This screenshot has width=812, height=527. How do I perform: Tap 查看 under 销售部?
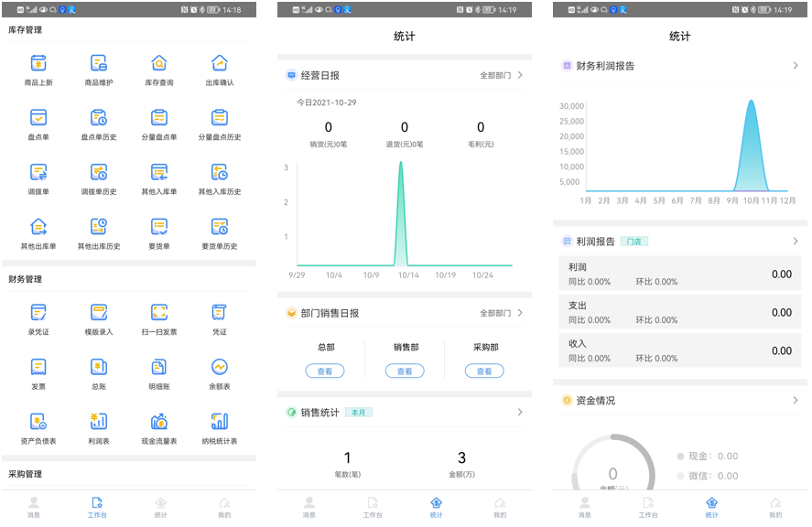coord(404,371)
